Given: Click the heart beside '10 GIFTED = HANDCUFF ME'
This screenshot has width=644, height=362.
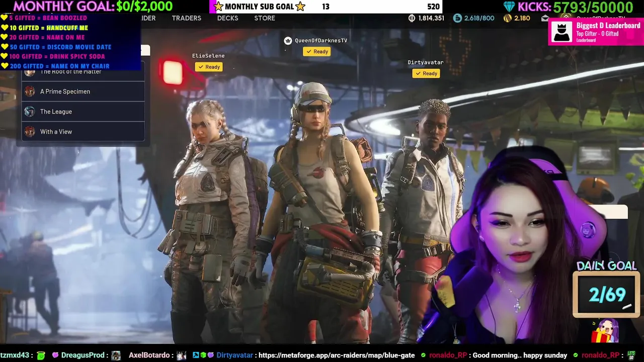Looking at the screenshot, I should [4, 28].
